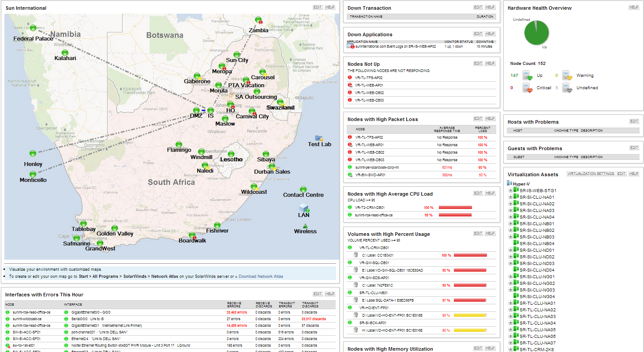Click the Undefined status icon in Hardware Health

coord(568,88)
